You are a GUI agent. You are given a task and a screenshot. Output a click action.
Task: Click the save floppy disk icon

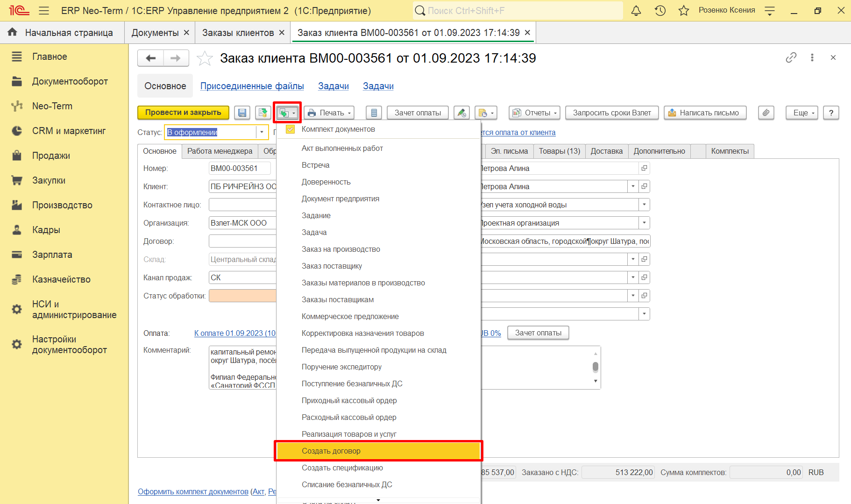coord(242,113)
